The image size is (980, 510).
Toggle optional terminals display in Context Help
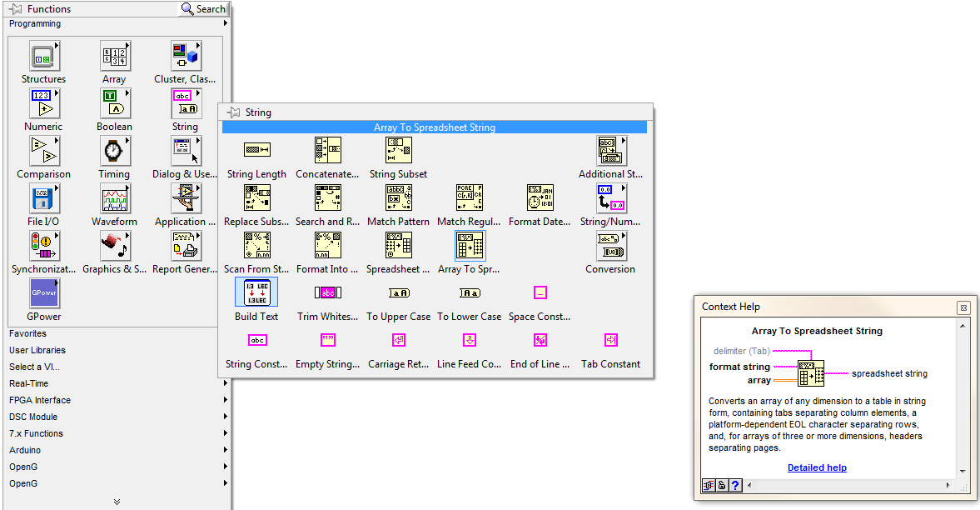pos(709,485)
